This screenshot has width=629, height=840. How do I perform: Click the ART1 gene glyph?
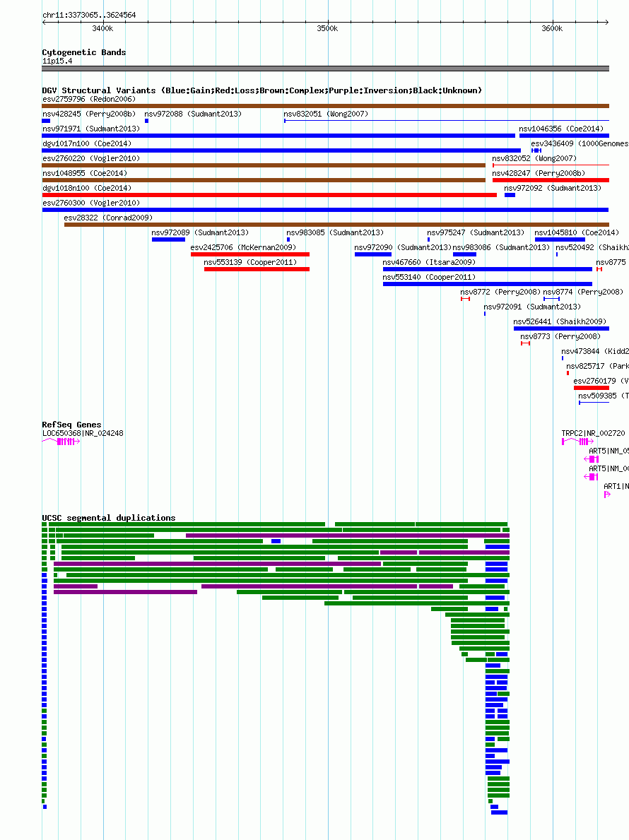(x=607, y=495)
